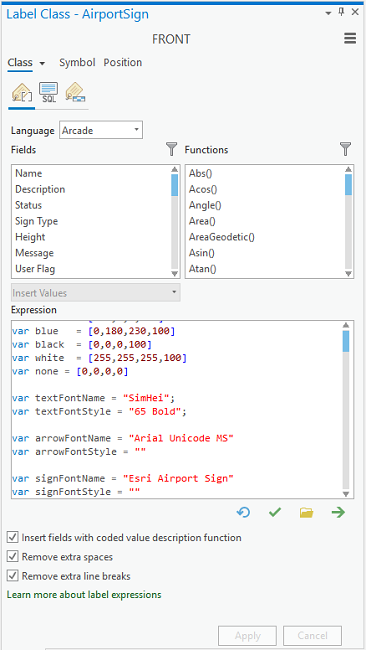The image size is (366, 650).
Task: Click the var white color array line
Action: pos(99,358)
